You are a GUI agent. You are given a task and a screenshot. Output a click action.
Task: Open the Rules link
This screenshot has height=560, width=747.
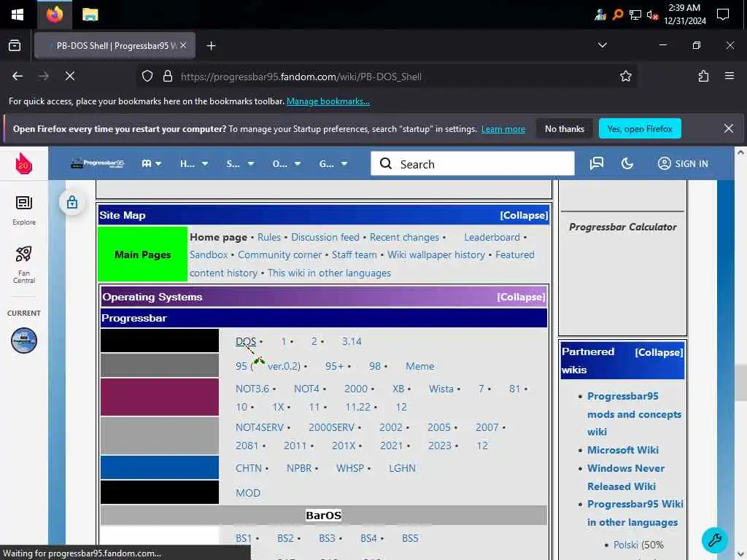pyautogui.click(x=269, y=237)
